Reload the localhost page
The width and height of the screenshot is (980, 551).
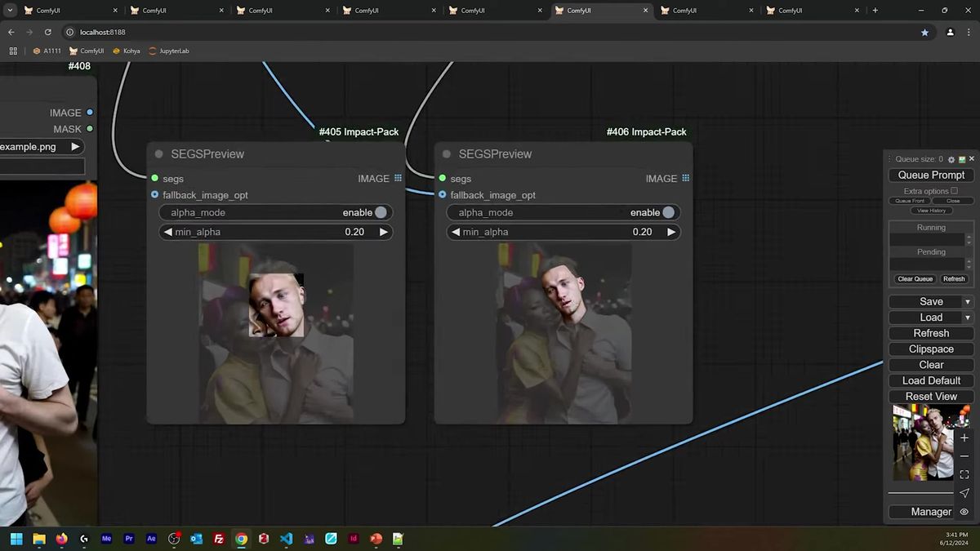click(x=48, y=32)
